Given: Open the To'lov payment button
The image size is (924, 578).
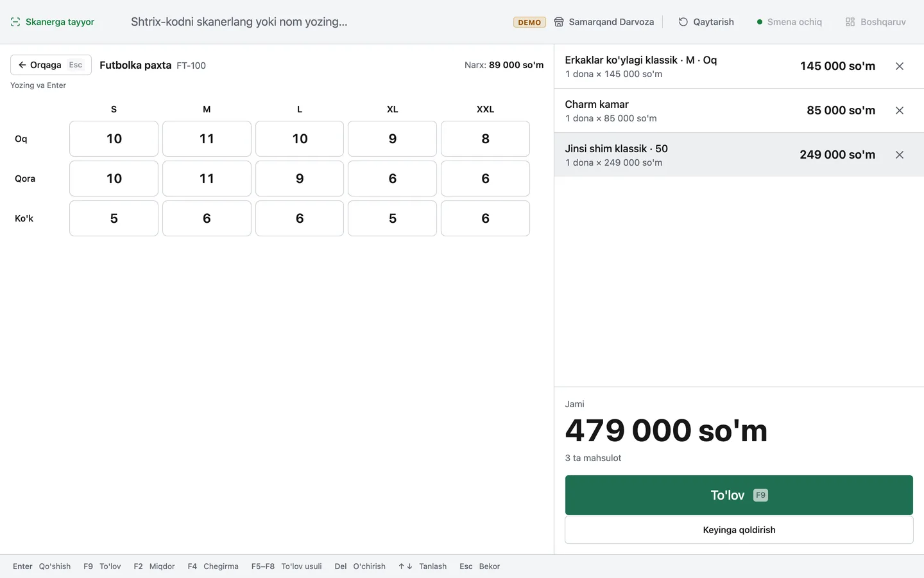Looking at the screenshot, I should point(739,495).
